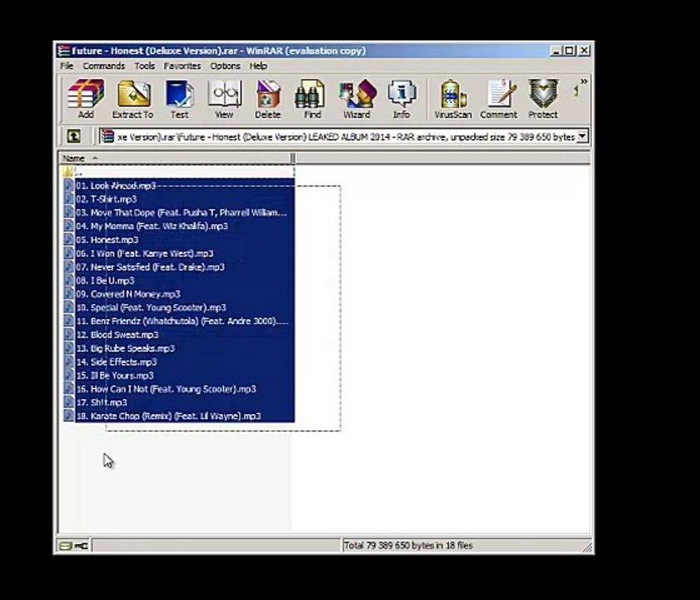Viewport: 700px width, 600px height.
Task: Select 08. I Be U.mp3
Action: (178, 280)
